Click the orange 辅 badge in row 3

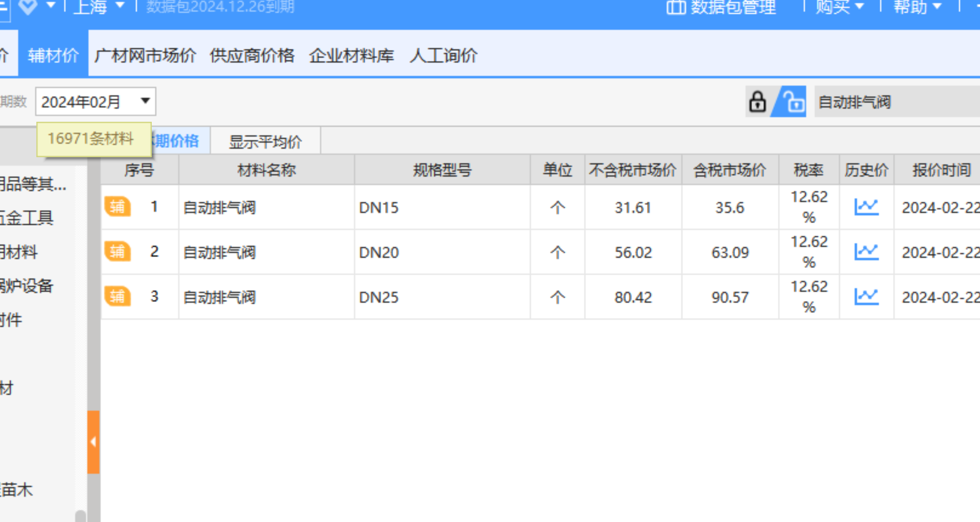118,296
